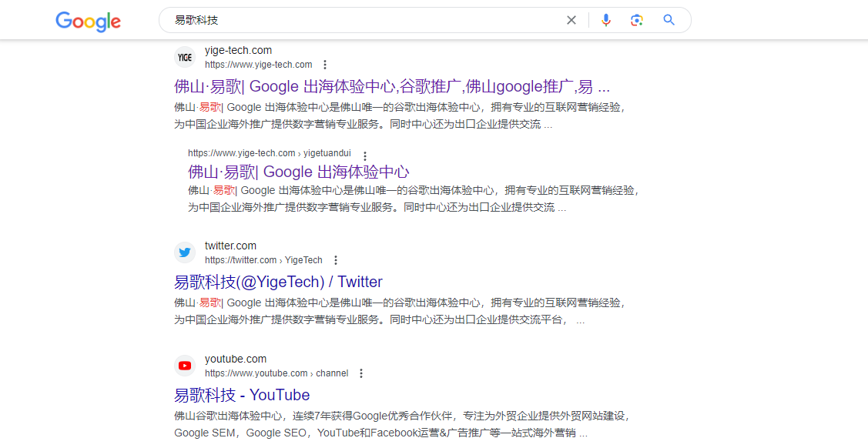Click Twitter result snippet text
The width and height of the screenshot is (868, 448).
click(x=400, y=312)
